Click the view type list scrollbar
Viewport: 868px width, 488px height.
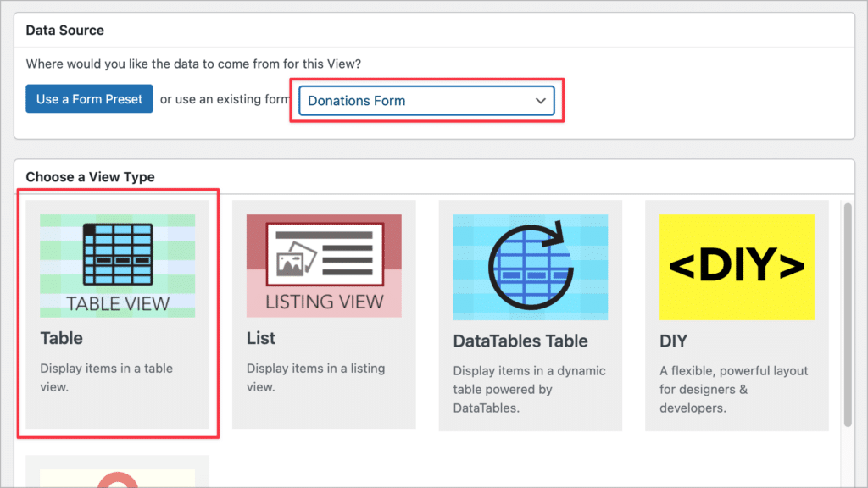(x=848, y=315)
